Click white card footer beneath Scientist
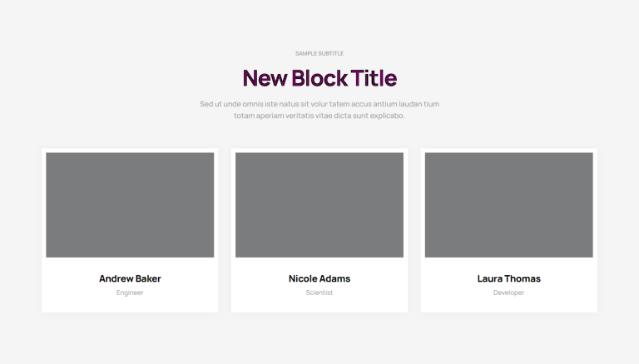Screen dimensions: 639x364 319,305
